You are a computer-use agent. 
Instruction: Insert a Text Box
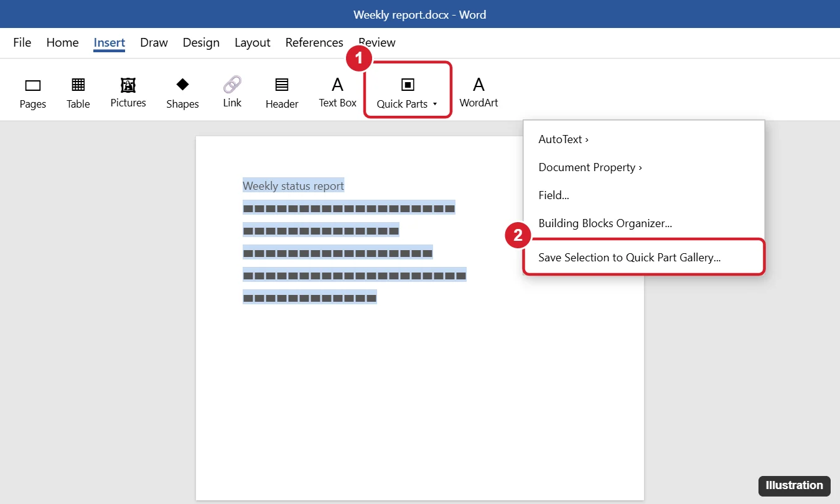[338, 93]
